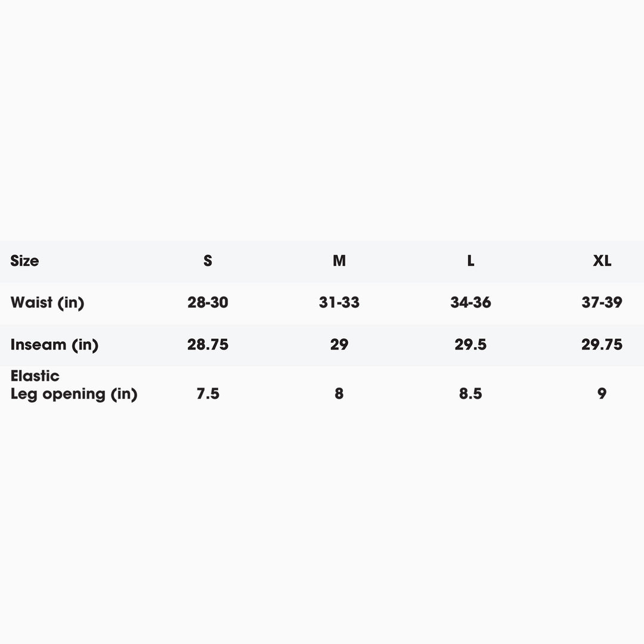
Task: Click the "Waist (in)" row label
Action: (47, 302)
